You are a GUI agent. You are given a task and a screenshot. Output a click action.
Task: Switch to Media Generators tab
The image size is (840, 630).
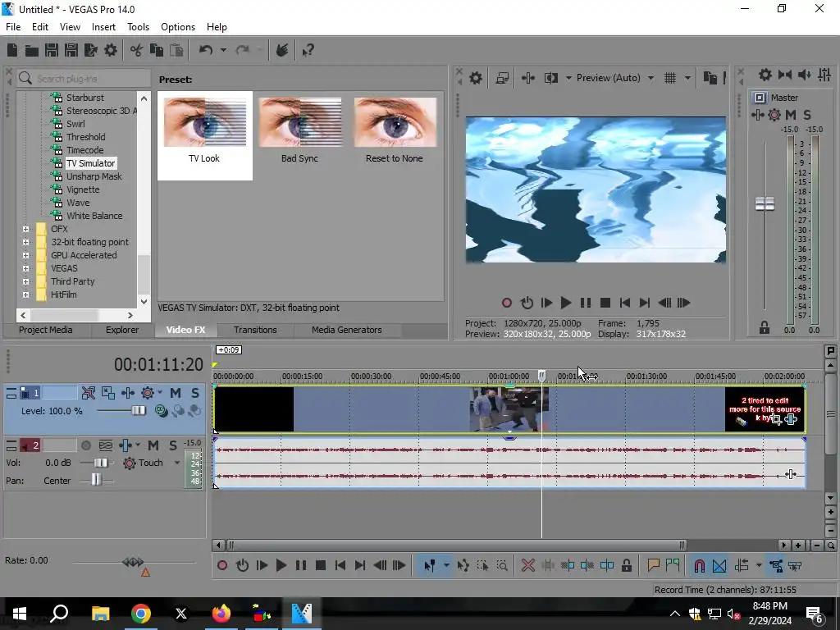coord(347,330)
